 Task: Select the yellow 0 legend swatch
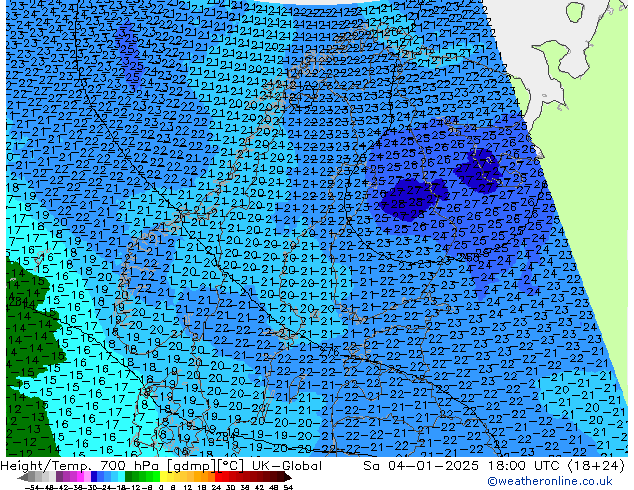tap(163, 476)
